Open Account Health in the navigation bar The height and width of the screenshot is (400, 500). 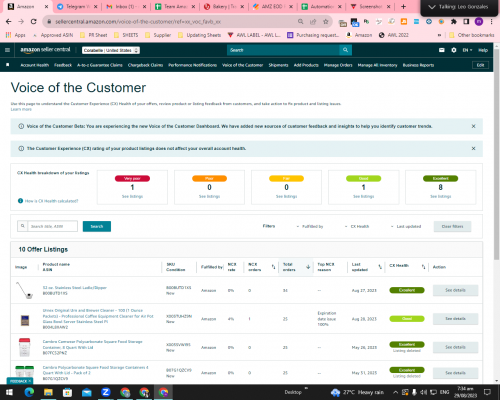(x=35, y=65)
